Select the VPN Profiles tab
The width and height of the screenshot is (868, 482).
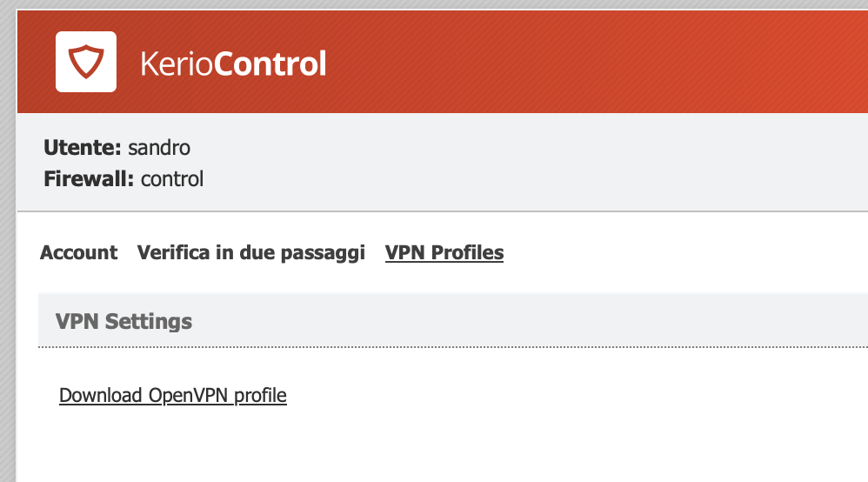pos(444,252)
